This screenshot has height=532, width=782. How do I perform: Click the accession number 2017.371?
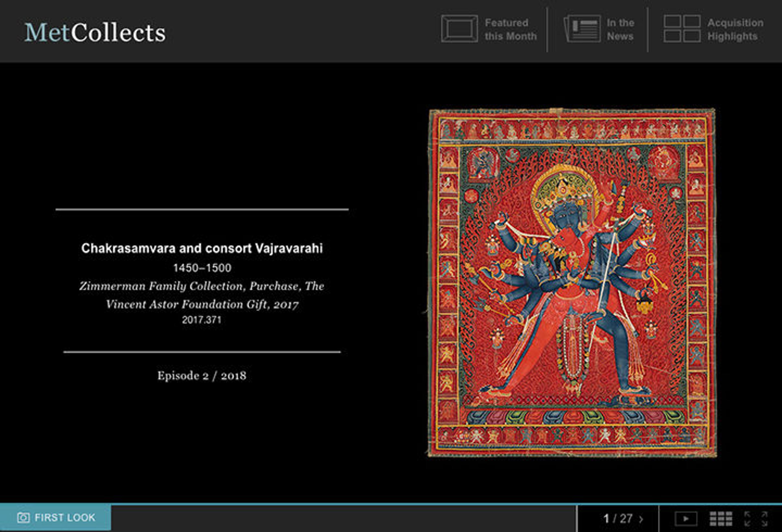coord(202,320)
